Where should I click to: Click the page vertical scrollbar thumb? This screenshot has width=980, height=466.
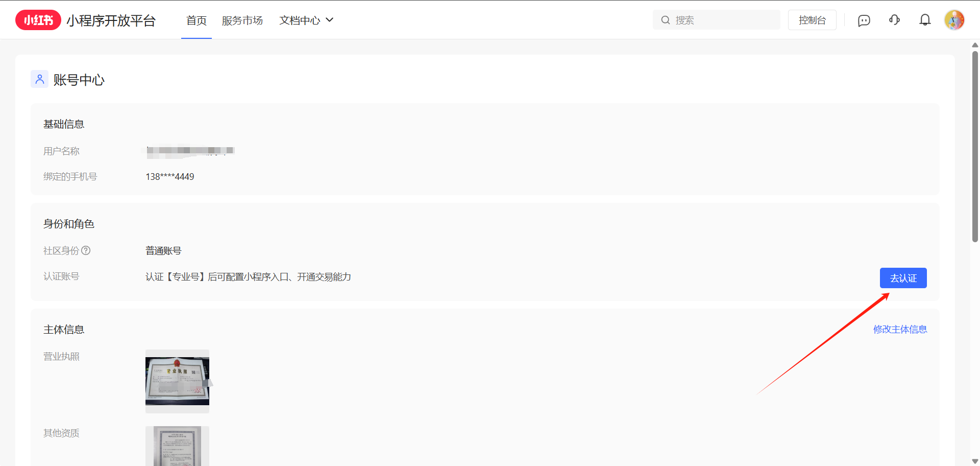pyautogui.click(x=975, y=146)
